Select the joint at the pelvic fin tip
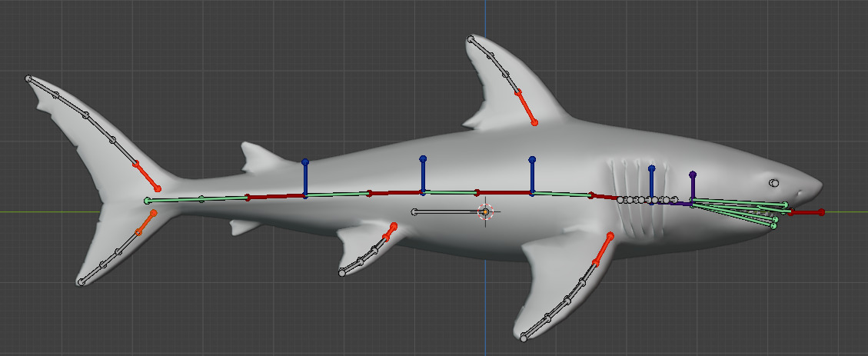The width and height of the screenshot is (868, 356). point(342,273)
